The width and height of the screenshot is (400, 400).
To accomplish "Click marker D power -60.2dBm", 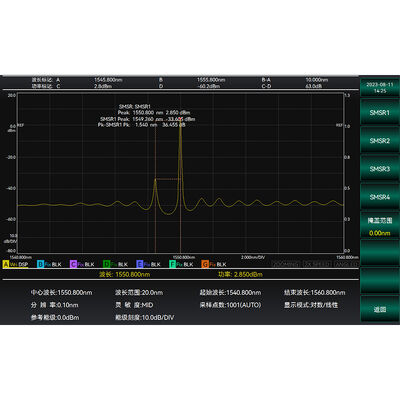I will 208,86.
